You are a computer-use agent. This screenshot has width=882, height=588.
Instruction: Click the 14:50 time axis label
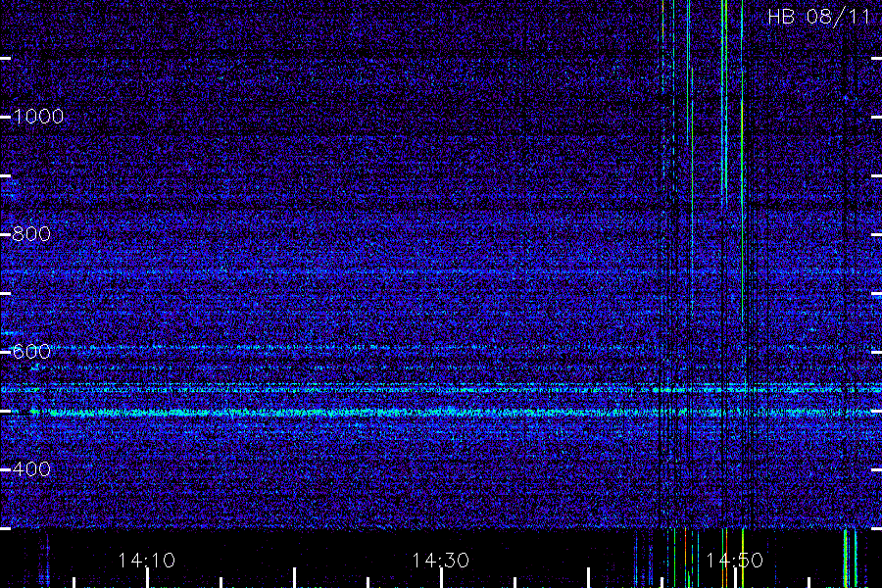point(735,561)
